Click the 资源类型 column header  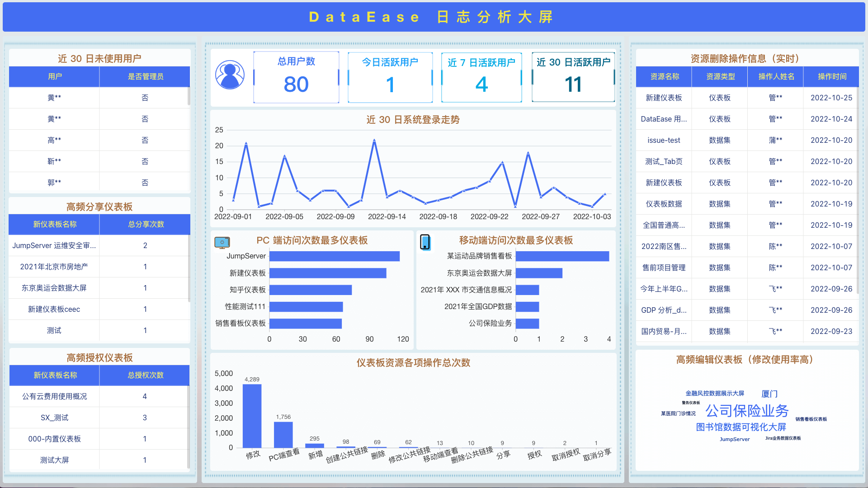tap(720, 76)
